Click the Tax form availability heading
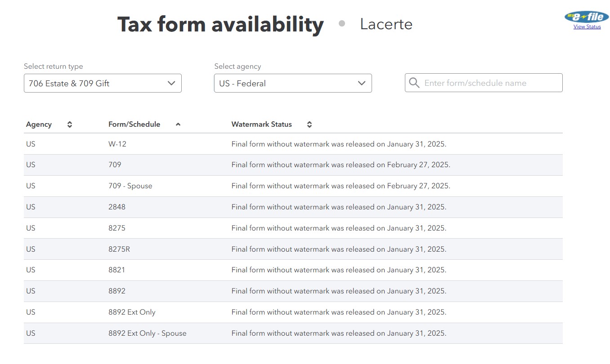The image size is (610, 364). tap(220, 24)
